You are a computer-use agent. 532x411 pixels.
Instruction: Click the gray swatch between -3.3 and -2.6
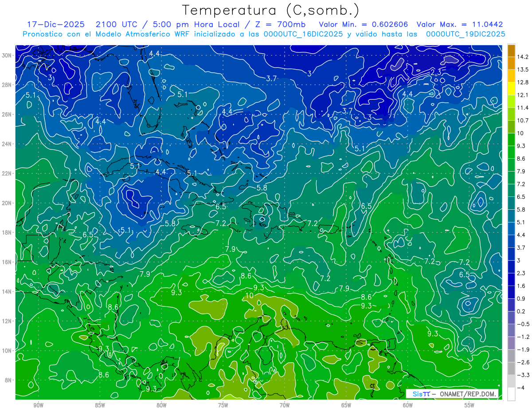click(x=511, y=369)
